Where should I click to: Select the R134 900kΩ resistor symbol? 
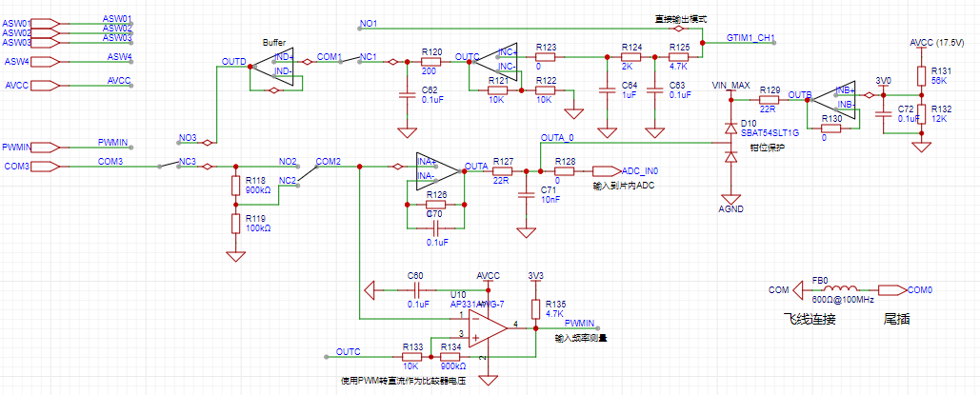tap(450, 357)
